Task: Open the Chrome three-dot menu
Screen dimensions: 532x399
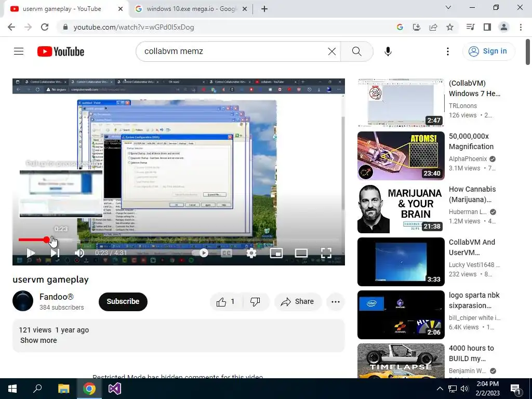Action: pos(521,27)
